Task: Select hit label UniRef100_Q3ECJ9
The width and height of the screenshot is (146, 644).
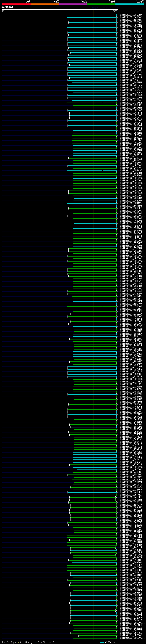Action: [x=131, y=85]
